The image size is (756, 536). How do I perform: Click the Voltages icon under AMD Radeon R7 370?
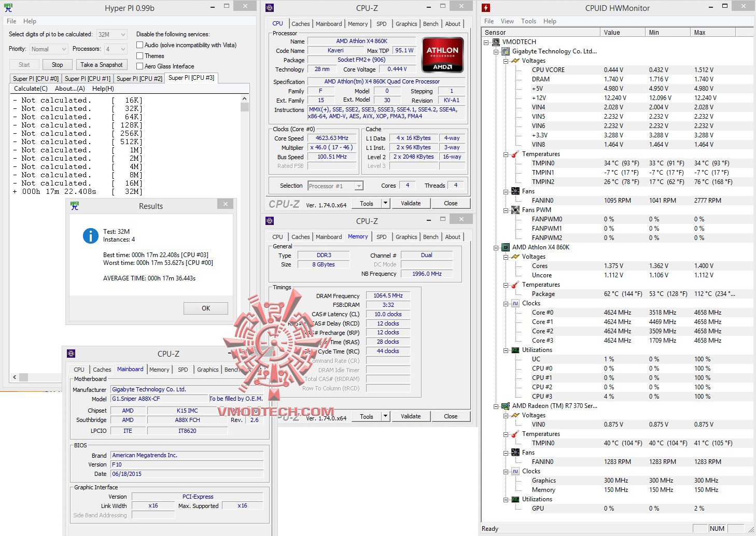click(x=515, y=415)
